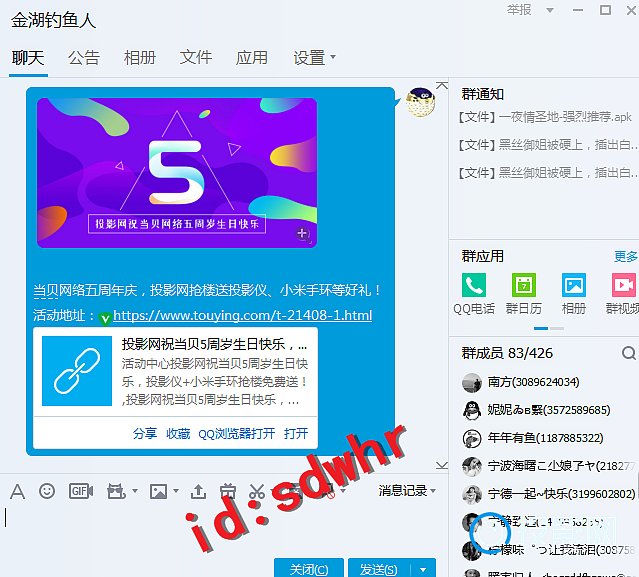
Task: Select the scissors screenshot tool
Action: click(x=257, y=491)
